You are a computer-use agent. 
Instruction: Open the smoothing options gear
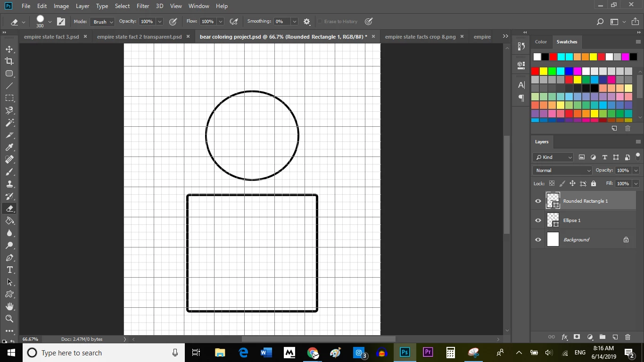click(307, 22)
